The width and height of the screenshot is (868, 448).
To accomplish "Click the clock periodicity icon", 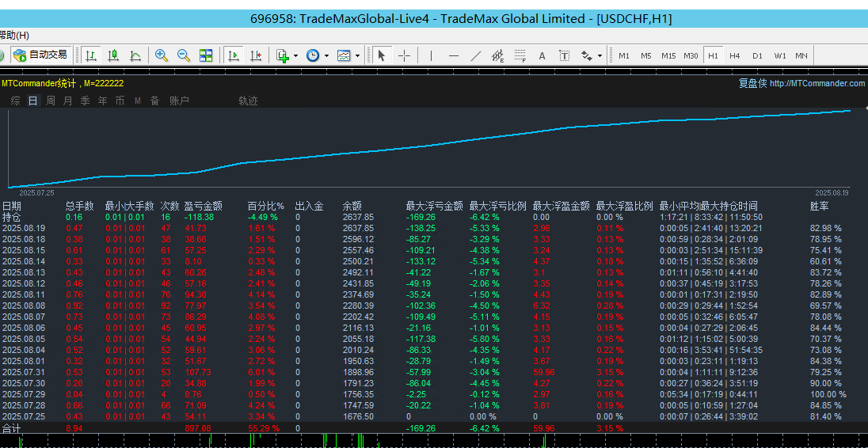I will (313, 55).
